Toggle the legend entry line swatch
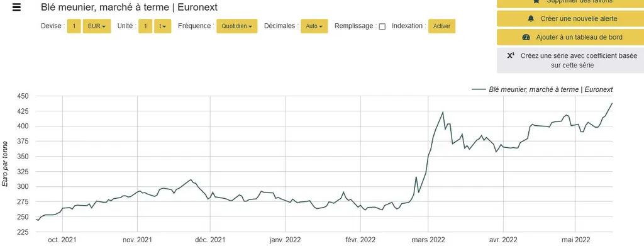Screen dimensions: 644x246 479,89
